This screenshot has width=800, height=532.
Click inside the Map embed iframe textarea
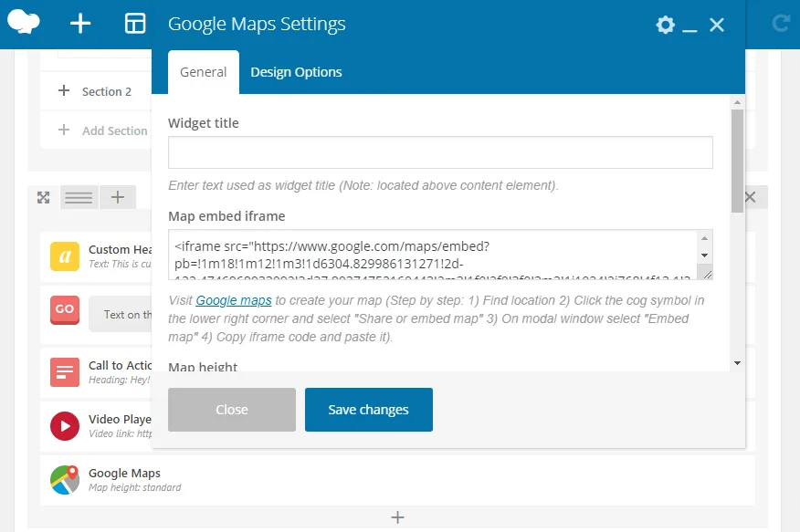(x=433, y=255)
